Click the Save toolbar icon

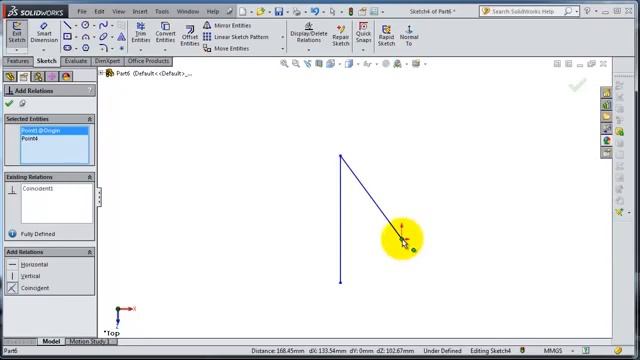point(279,11)
